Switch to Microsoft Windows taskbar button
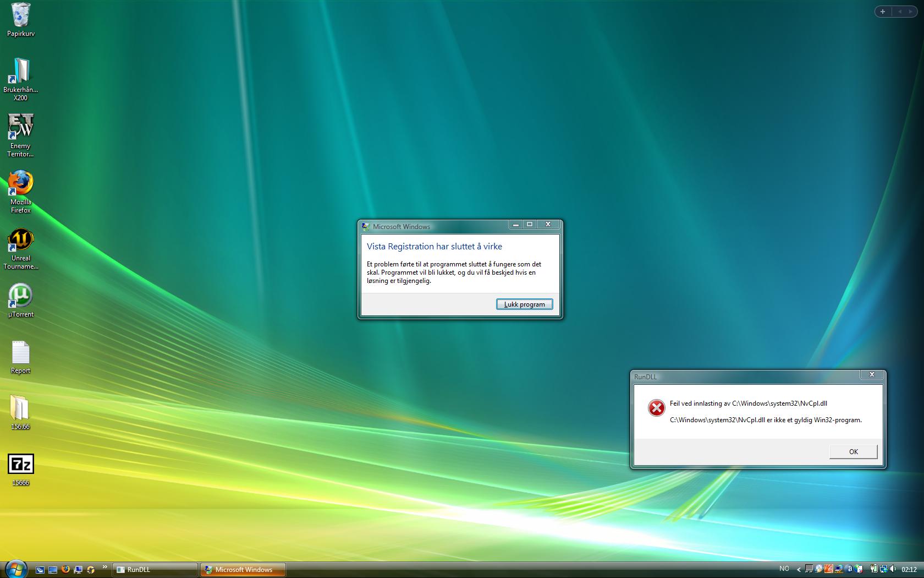Image resolution: width=924 pixels, height=578 pixels. tap(243, 570)
